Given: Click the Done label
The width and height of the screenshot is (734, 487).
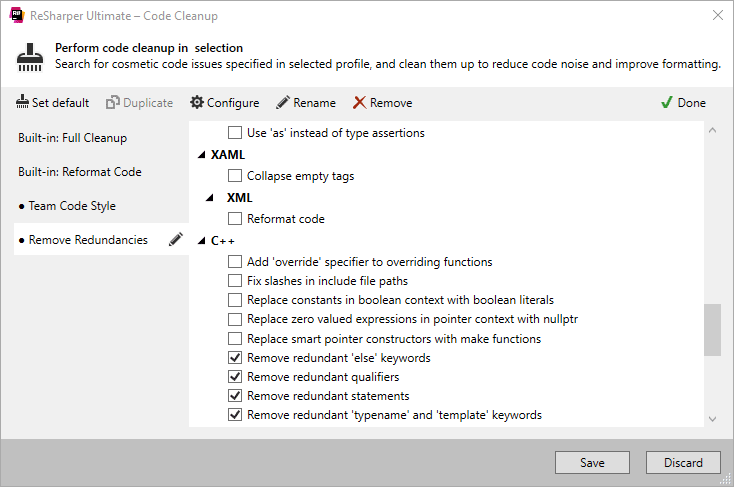Looking at the screenshot, I should [x=691, y=103].
